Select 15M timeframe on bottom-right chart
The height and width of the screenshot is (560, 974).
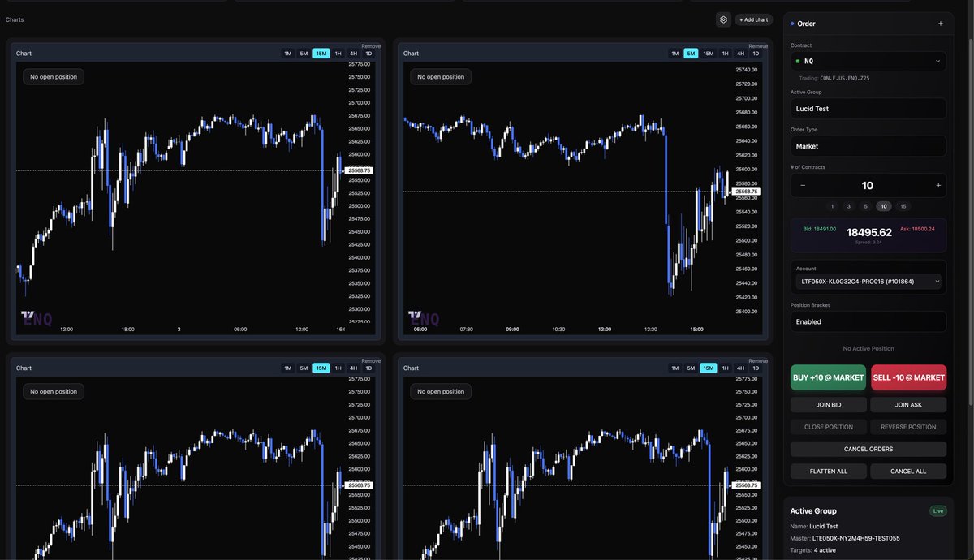709,368
